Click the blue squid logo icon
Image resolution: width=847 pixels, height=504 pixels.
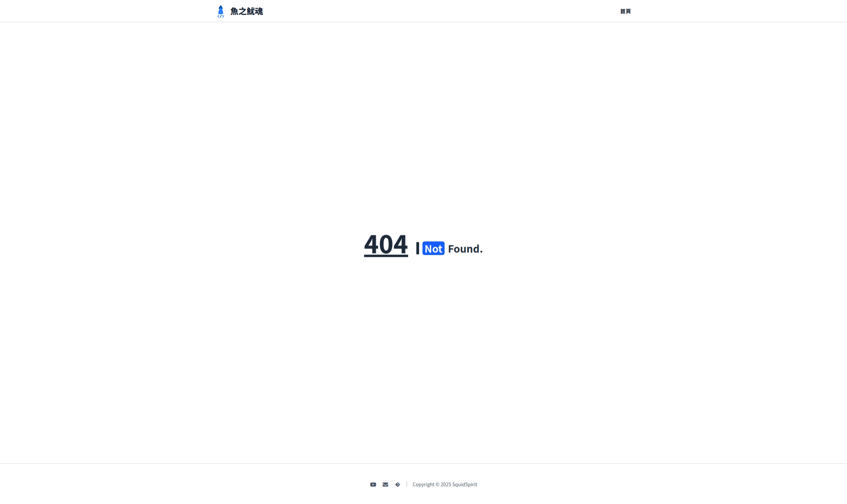click(x=221, y=10)
